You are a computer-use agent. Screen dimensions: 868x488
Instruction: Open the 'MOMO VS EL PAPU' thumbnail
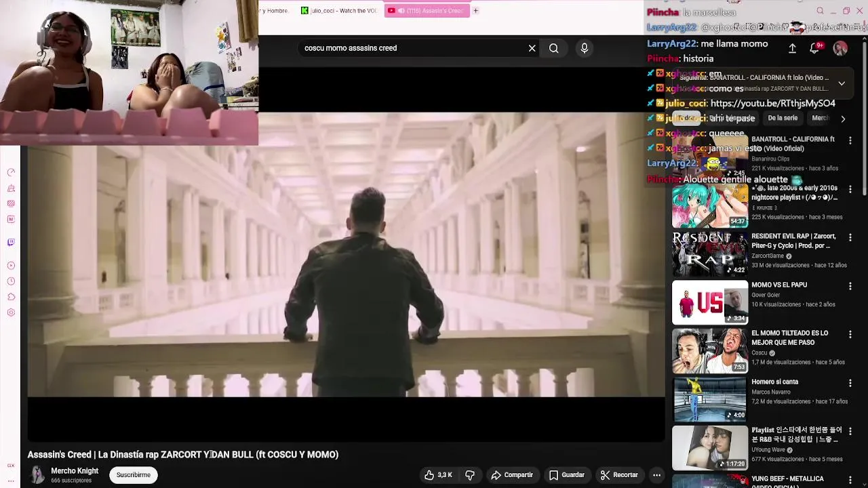(710, 302)
